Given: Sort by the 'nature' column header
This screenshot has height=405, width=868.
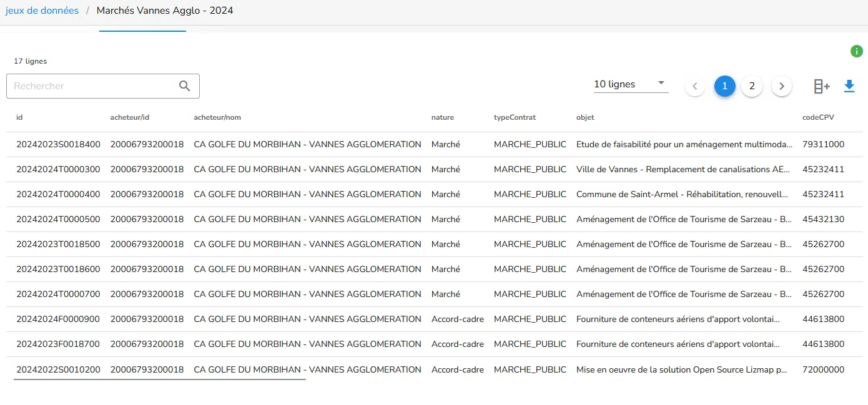Looking at the screenshot, I should point(443,117).
